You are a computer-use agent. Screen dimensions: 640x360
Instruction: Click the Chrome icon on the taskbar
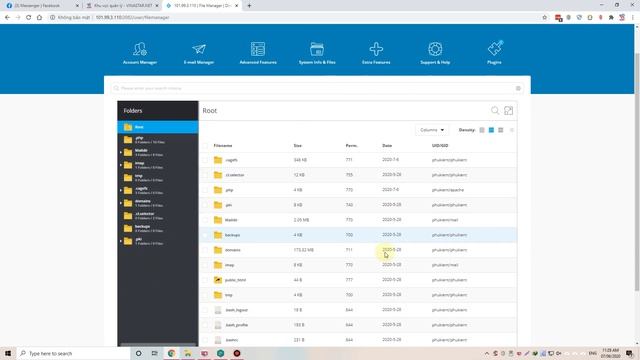[x=171, y=353]
